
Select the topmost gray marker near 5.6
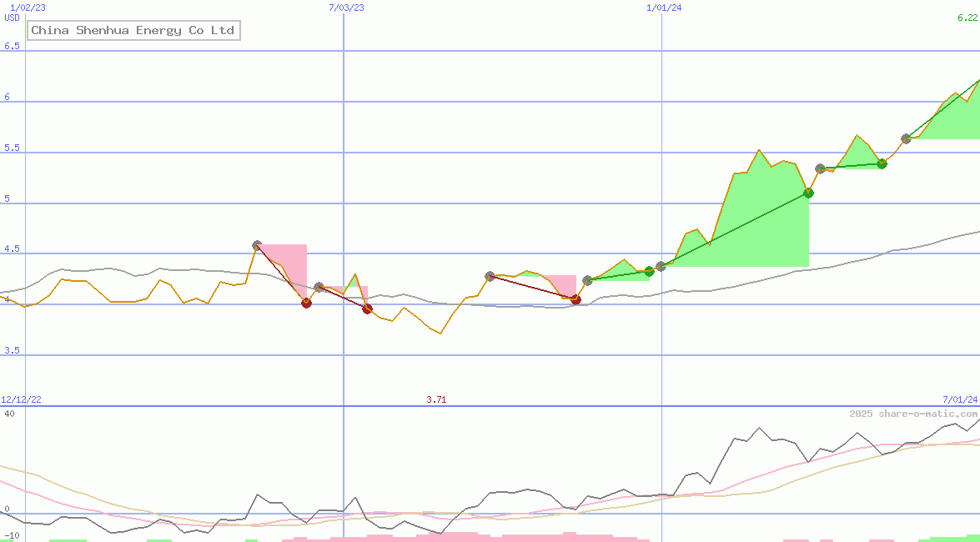point(906,138)
